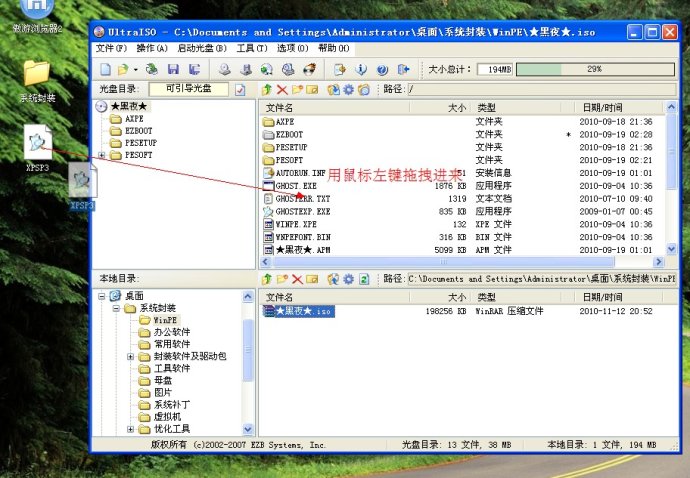Expand the 封装软件及驱动包 tree node
690x478 pixels.
point(131,357)
